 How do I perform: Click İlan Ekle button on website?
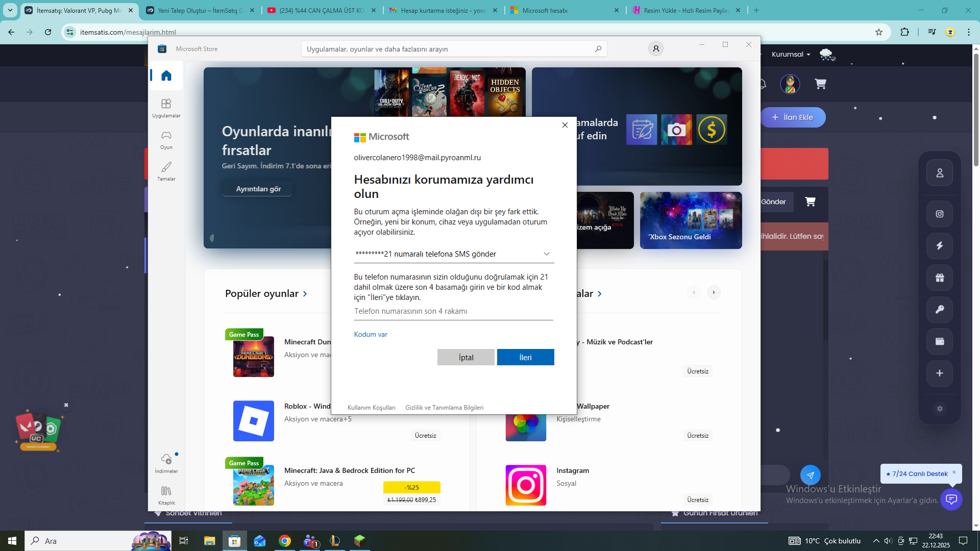coord(793,117)
